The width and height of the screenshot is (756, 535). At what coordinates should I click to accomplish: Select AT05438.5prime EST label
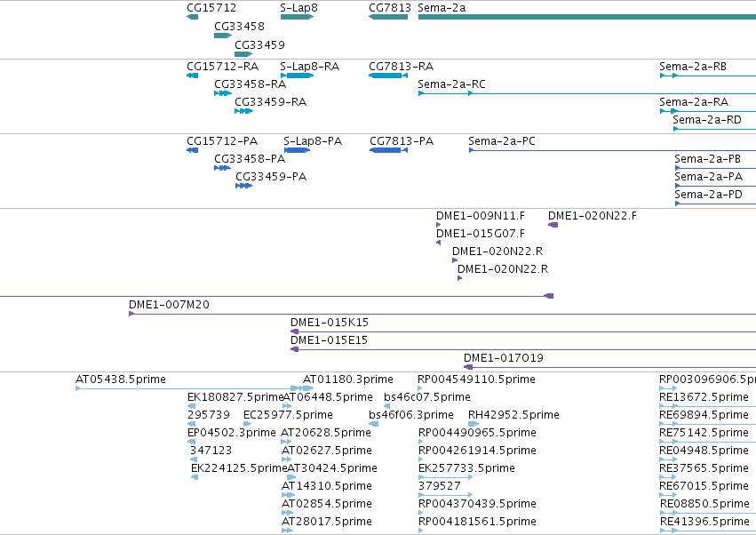click(121, 379)
